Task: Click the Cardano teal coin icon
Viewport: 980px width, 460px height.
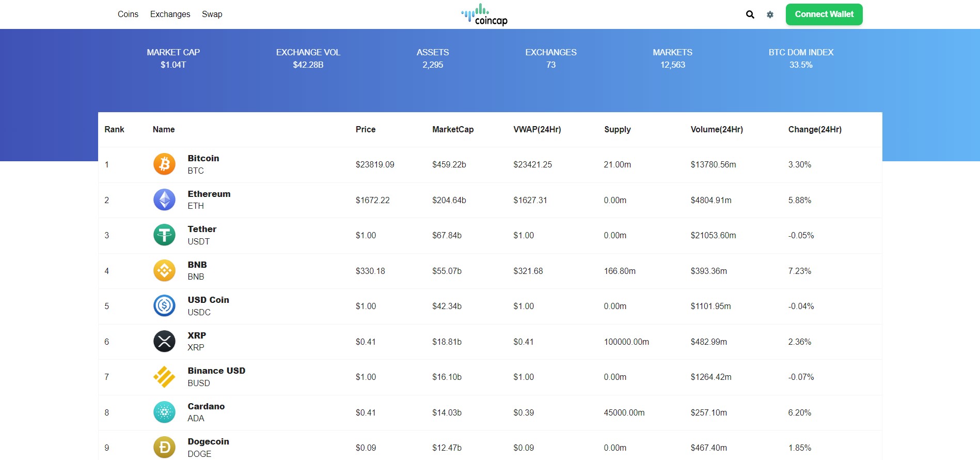Action: pyautogui.click(x=164, y=412)
